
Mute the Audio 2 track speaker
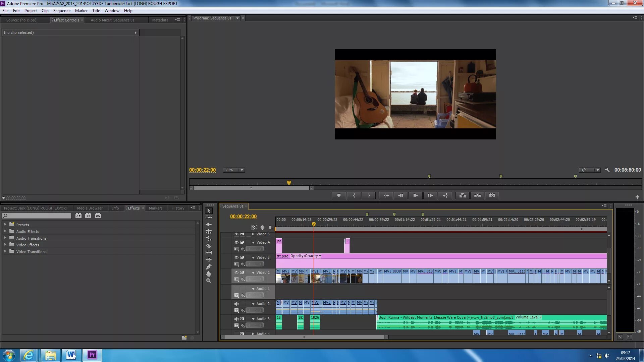(236, 304)
